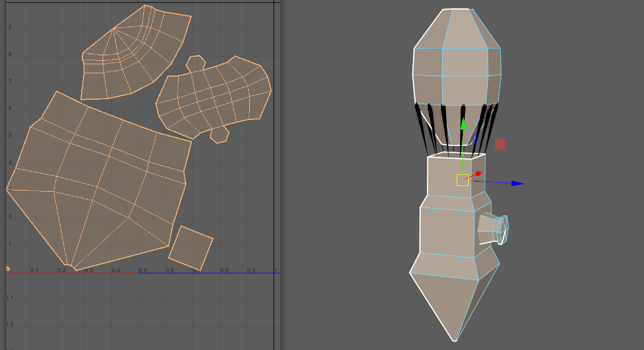This screenshot has width=644, height=350.
Task: Select the side nozzle on the 3D model
Action: (x=495, y=228)
